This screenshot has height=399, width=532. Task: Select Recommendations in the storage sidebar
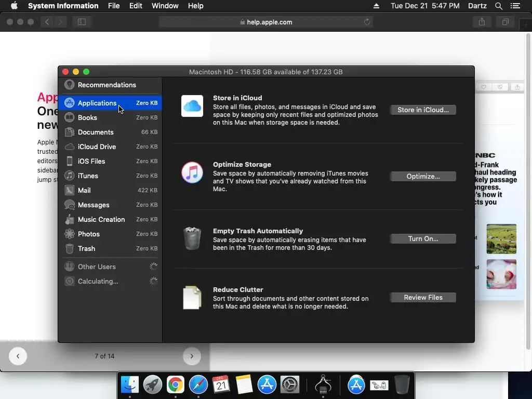coord(110,85)
